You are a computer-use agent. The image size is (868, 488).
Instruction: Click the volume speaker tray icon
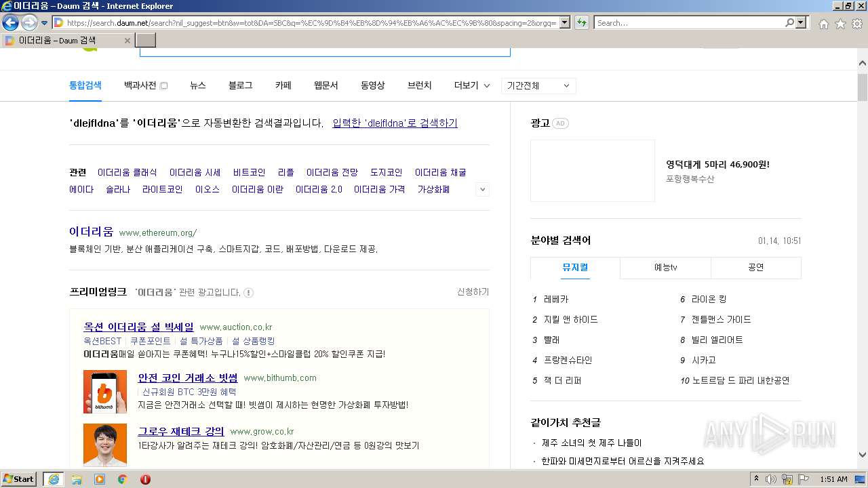[x=771, y=479]
